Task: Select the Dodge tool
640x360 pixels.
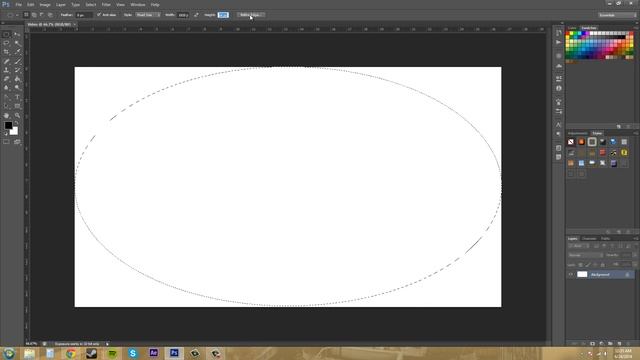Action: pos(17,88)
